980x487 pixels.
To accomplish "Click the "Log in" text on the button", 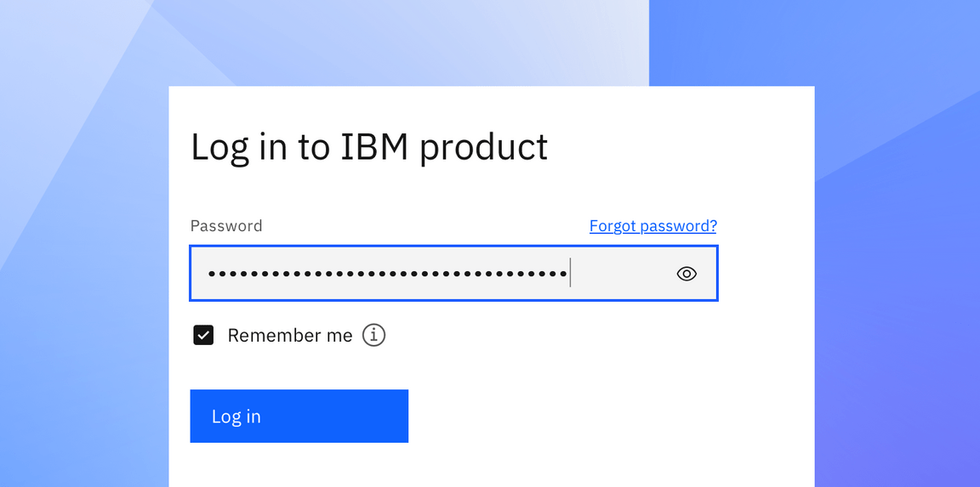I will click(236, 416).
